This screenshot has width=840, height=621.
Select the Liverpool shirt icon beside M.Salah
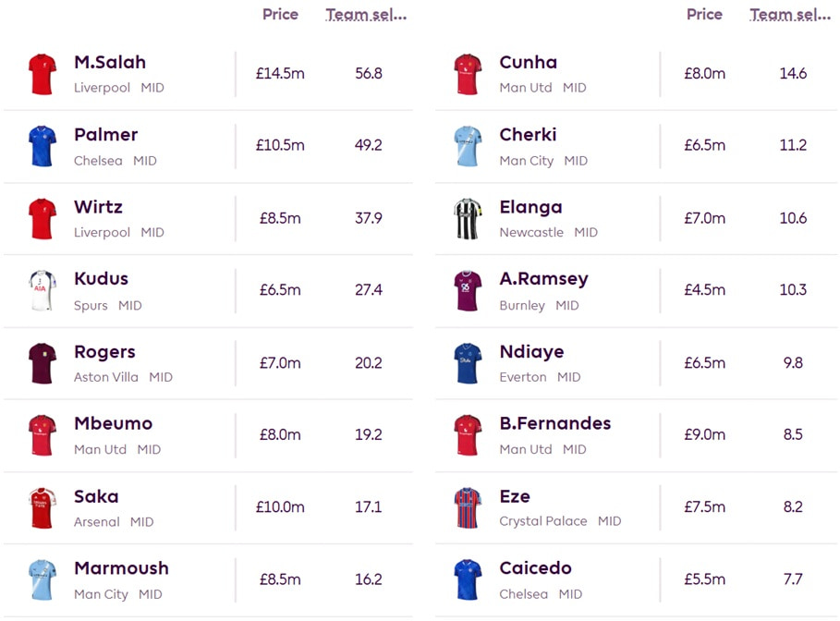coord(41,73)
